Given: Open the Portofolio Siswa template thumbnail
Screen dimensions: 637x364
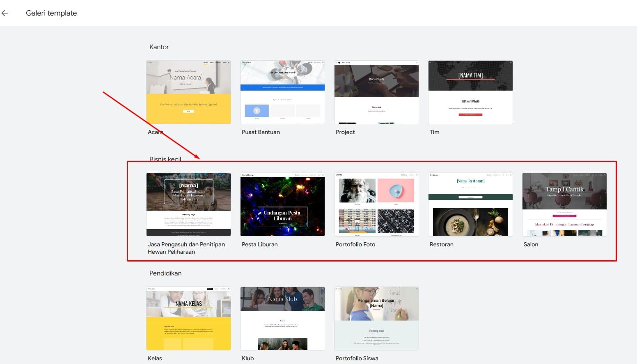Looking at the screenshot, I should [376, 318].
